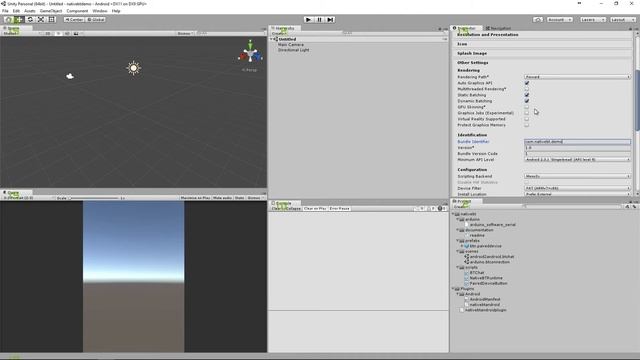This screenshot has width=640, height=360.
Task: Click the btn.paireddevice prefab icon
Action: coord(467,246)
